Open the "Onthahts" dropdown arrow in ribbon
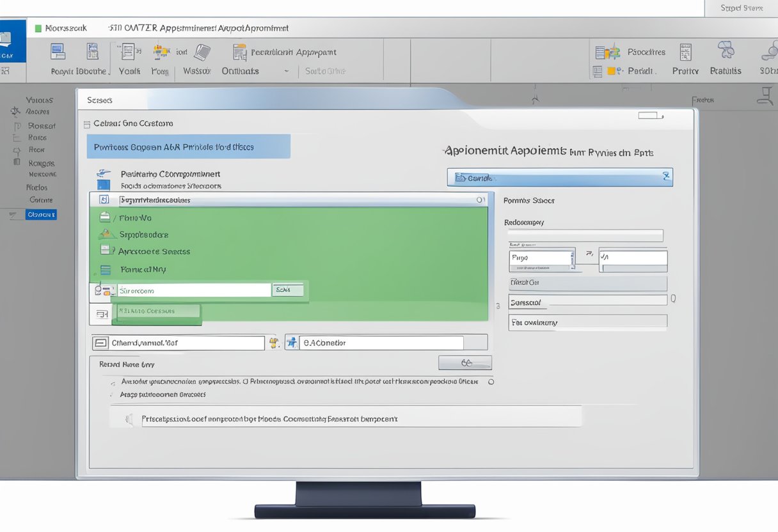The image size is (778, 532). (x=286, y=72)
